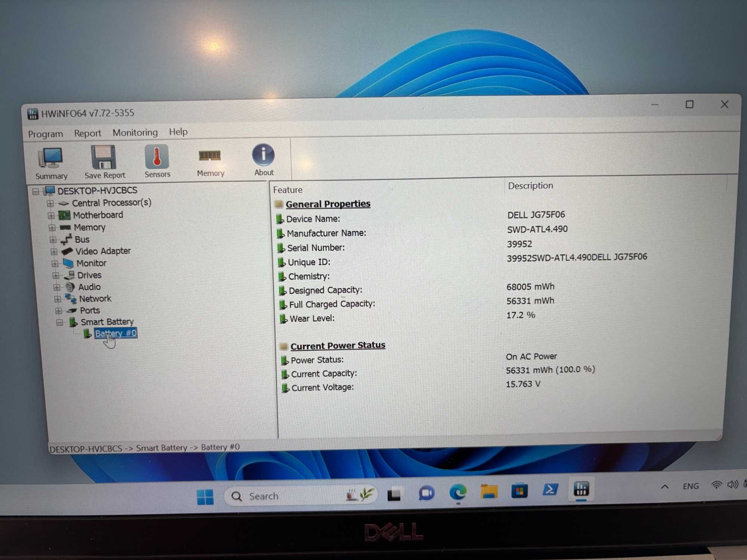Image resolution: width=747 pixels, height=560 pixels.
Task: Open Microsoft Store from the taskbar
Action: 519,491
